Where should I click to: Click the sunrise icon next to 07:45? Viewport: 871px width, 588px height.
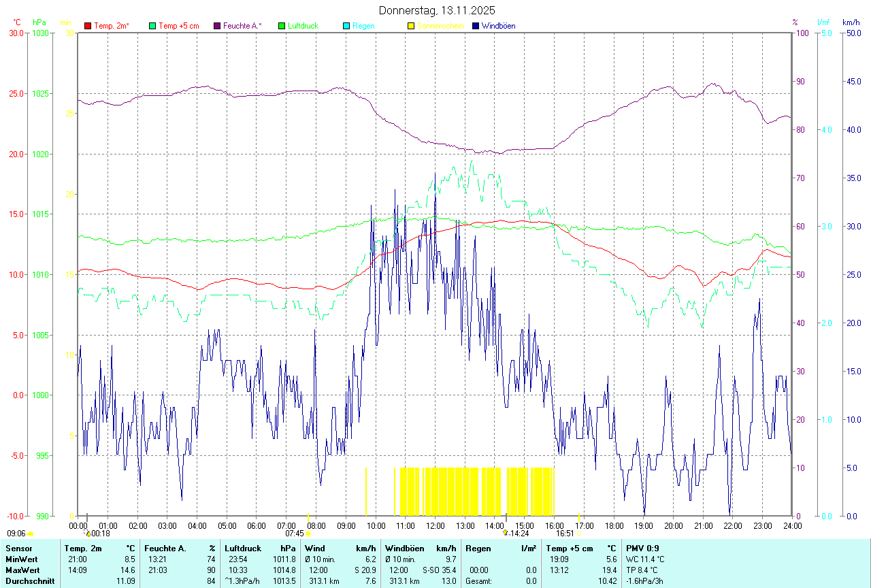point(308,534)
